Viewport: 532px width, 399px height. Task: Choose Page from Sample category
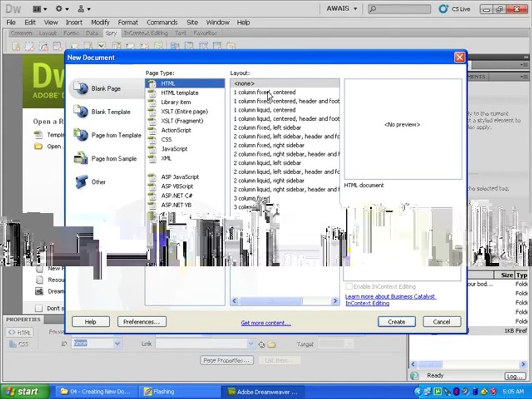[105, 158]
